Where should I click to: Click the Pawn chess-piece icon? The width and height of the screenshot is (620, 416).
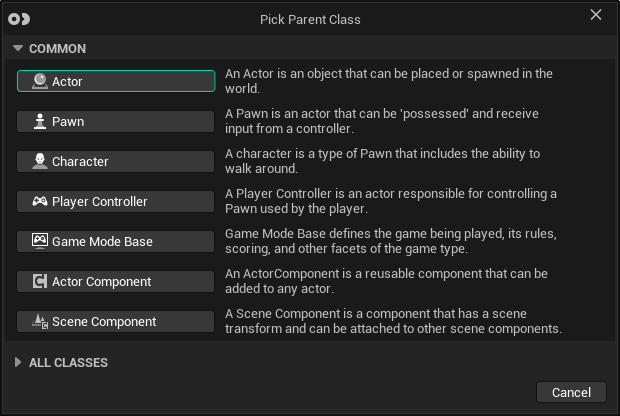pos(40,121)
